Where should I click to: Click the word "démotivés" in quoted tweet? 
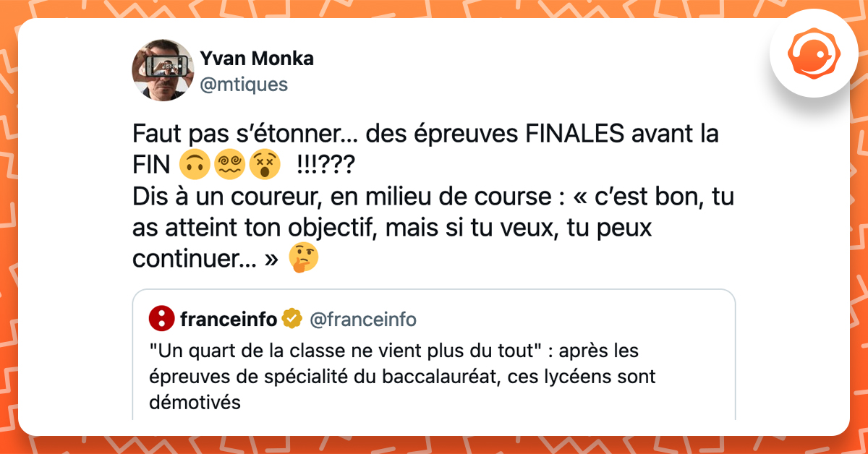pyautogui.click(x=194, y=402)
